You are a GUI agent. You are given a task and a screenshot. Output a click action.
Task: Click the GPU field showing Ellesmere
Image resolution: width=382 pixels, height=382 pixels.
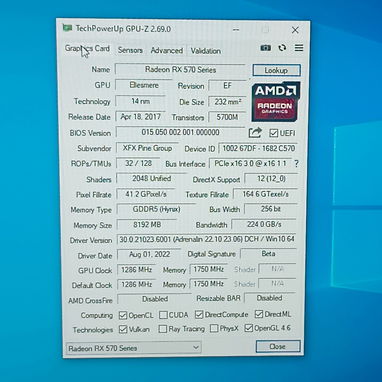click(x=144, y=85)
